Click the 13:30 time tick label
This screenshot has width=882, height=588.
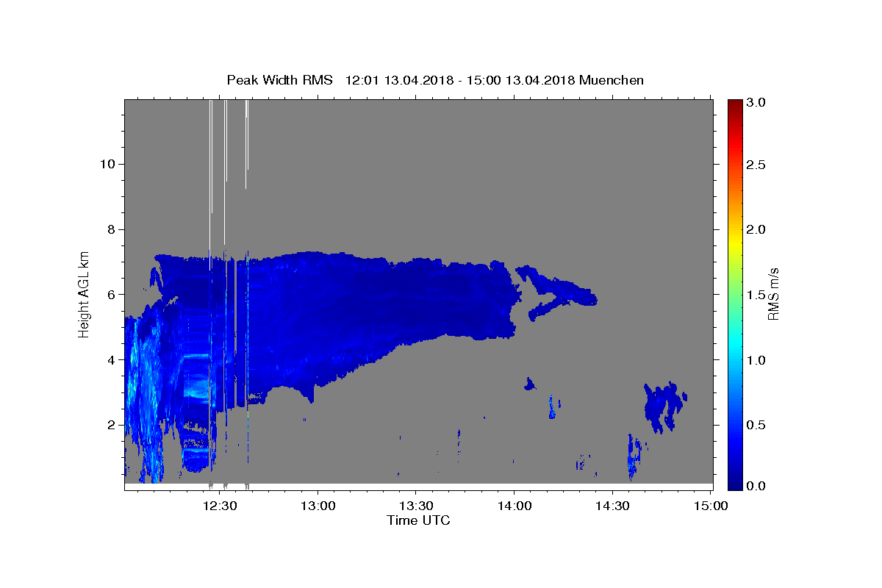point(416,506)
